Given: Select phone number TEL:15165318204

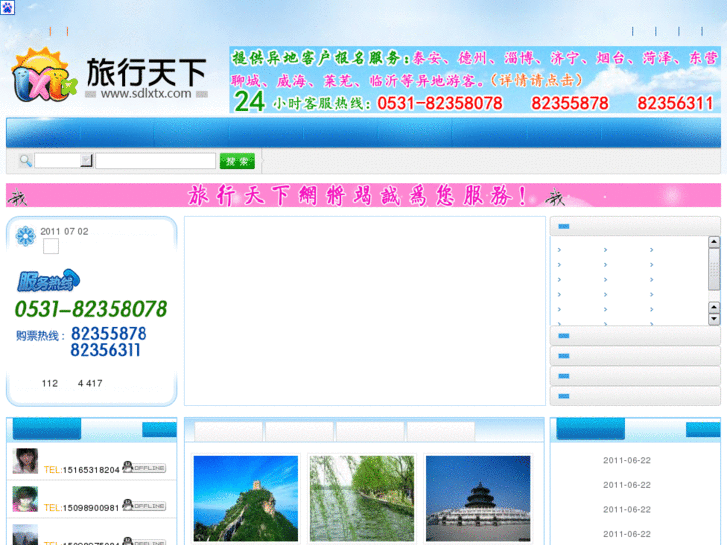Looking at the screenshot, I should [82, 470].
